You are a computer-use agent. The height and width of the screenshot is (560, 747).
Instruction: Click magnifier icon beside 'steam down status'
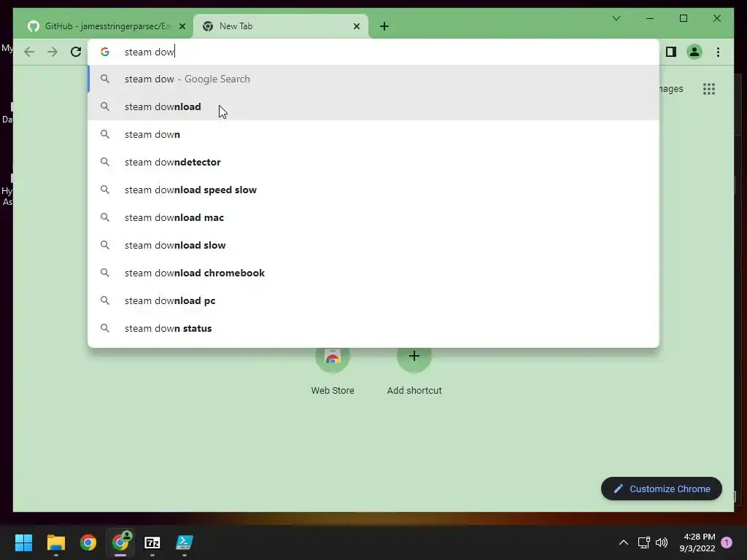pyautogui.click(x=105, y=328)
